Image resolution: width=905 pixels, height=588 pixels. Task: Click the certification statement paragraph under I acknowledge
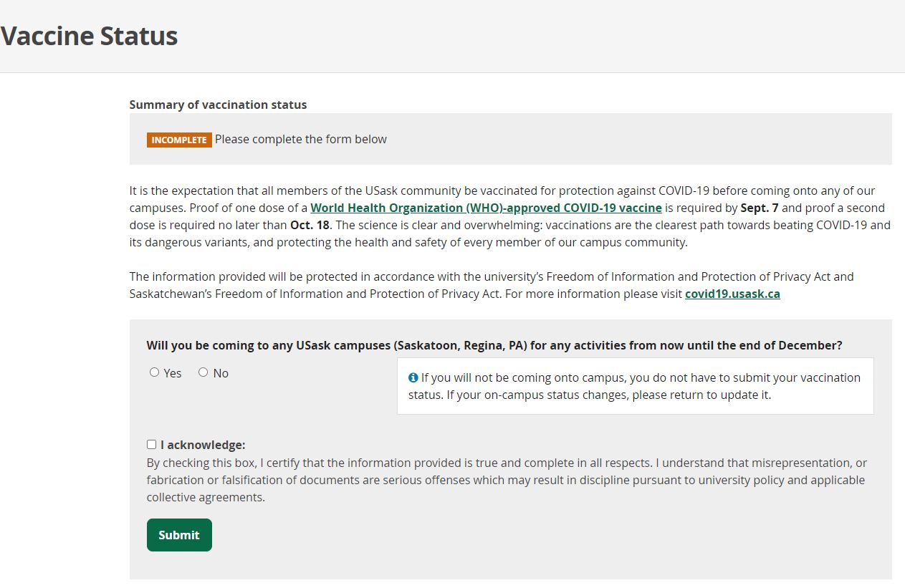point(507,480)
